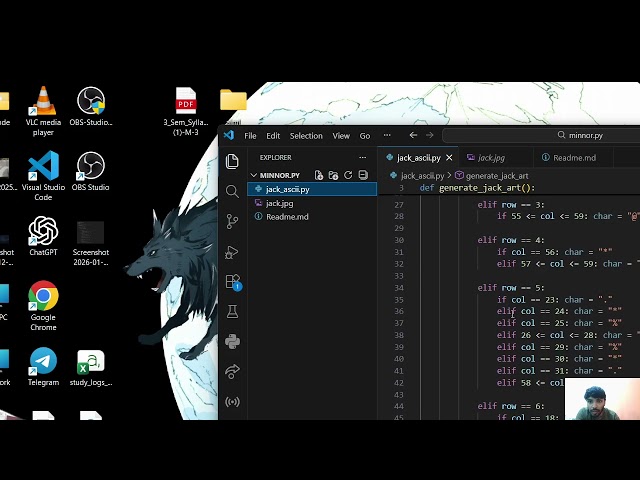The height and width of the screenshot is (480, 640).
Task: Open VLC media player desktop shortcut
Action: click(x=43, y=111)
